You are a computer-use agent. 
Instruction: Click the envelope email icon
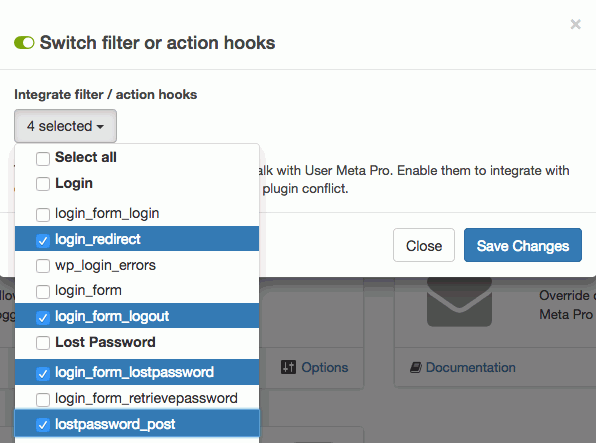(x=459, y=302)
